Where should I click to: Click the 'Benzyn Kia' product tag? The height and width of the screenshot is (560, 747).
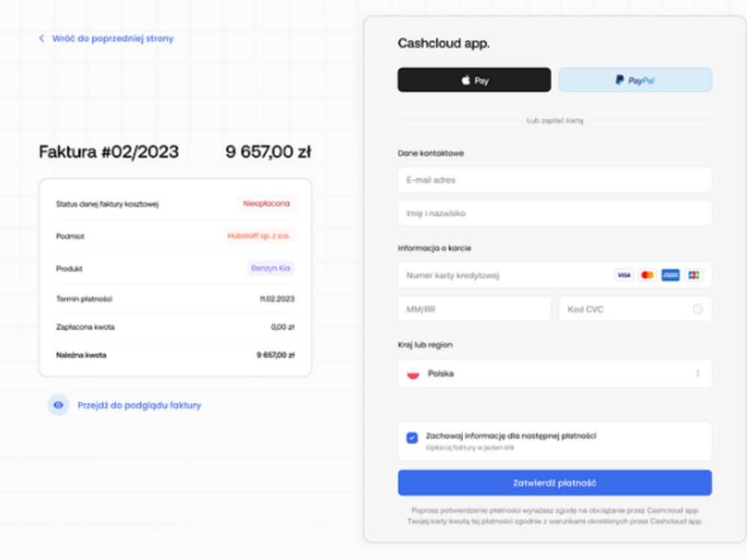270,268
